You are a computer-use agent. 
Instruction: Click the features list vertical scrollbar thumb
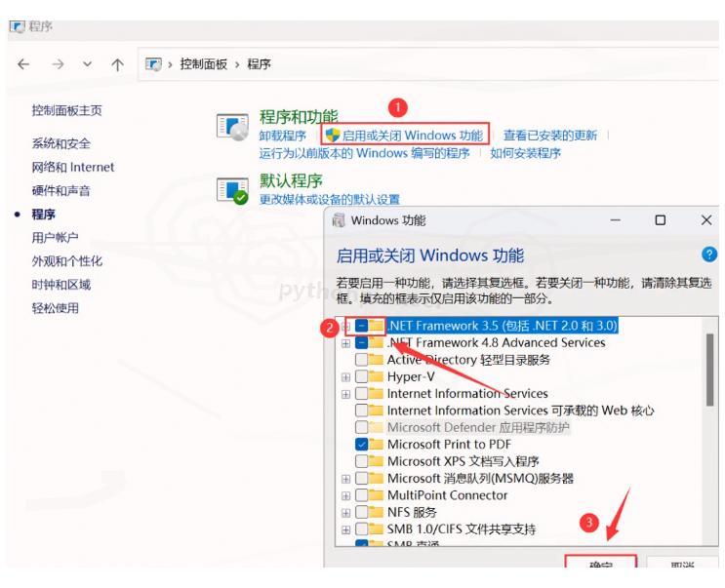pyautogui.click(x=709, y=370)
